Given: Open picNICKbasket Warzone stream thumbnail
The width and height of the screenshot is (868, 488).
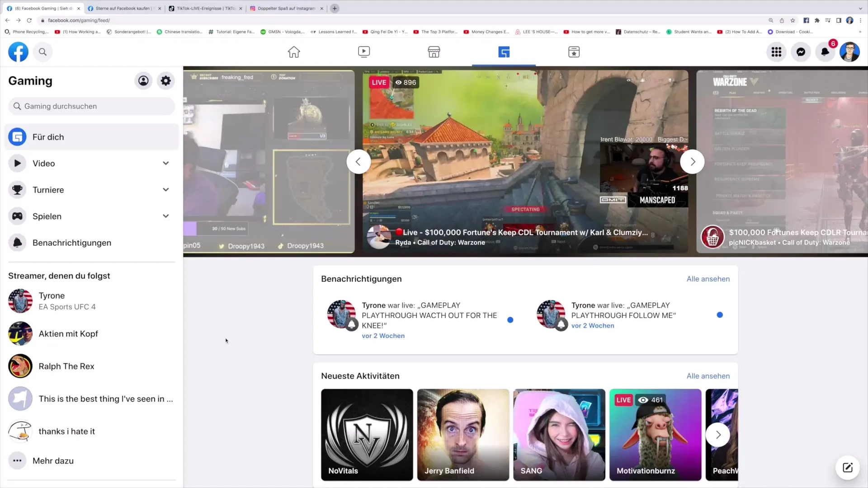Looking at the screenshot, I should point(782,162).
